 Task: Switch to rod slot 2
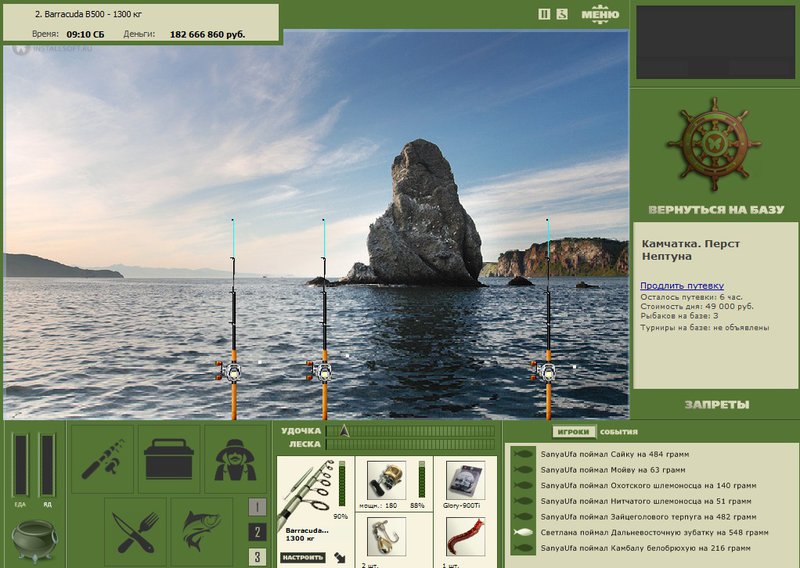(257, 532)
